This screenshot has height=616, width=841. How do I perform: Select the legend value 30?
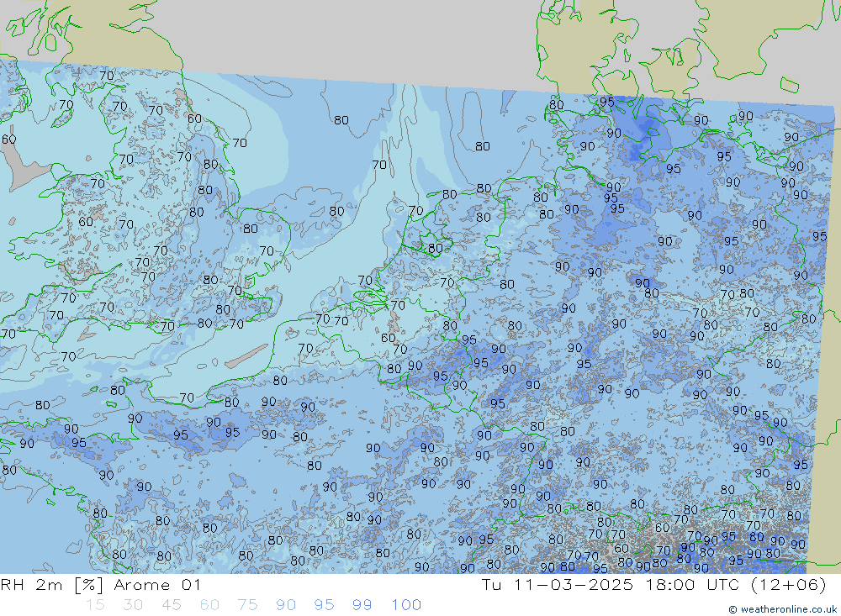coord(133,605)
